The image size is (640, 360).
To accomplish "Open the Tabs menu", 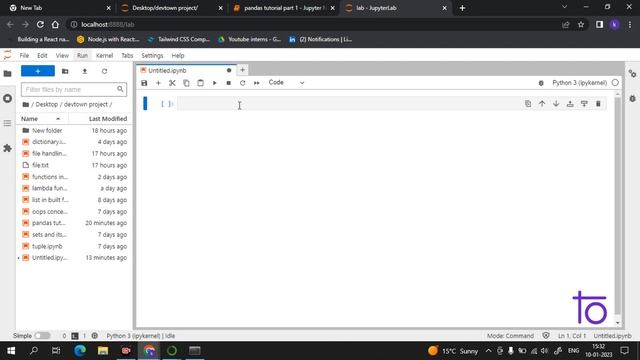I will 127,56.
